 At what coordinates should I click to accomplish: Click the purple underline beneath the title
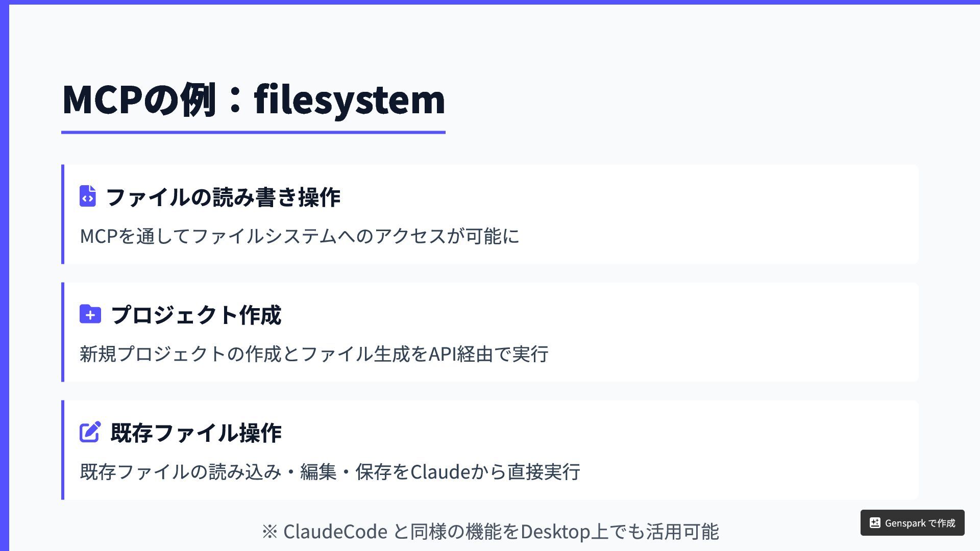point(253,132)
